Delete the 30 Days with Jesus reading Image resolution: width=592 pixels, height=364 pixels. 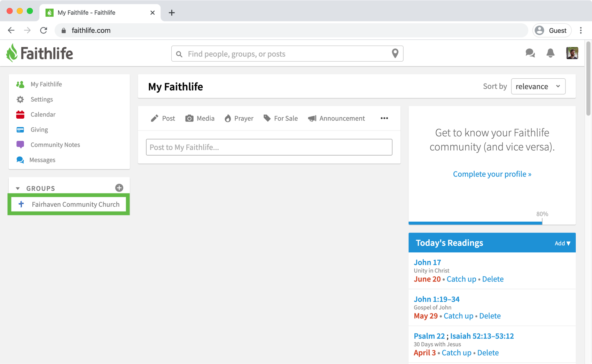pos(488,353)
